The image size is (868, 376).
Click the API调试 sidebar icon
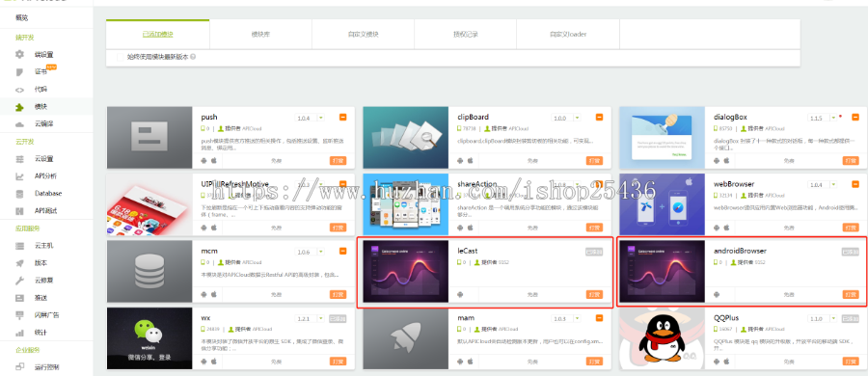[20, 211]
